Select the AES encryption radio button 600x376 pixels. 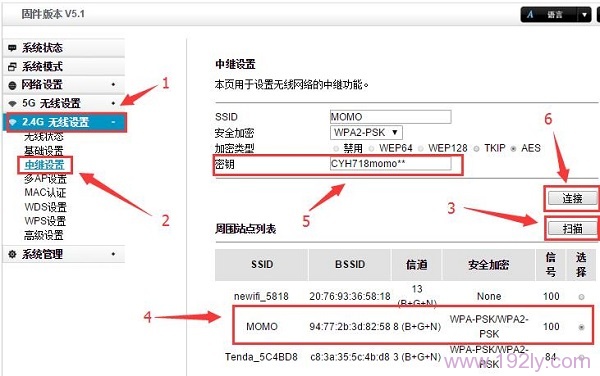tap(514, 148)
